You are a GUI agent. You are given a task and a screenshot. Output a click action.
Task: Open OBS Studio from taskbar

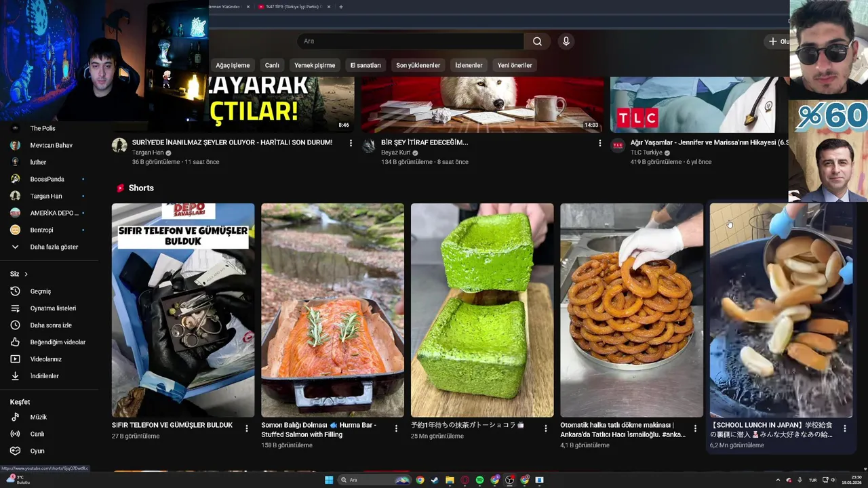(x=509, y=480)
